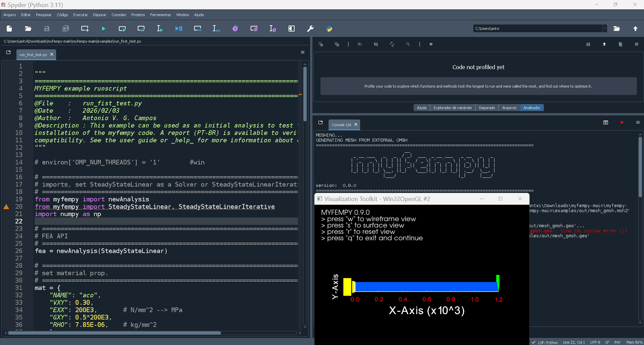Image resolution: width=644 pixels, height=345 pixels.
Task: Open the Executar menu
Action: pyautogui.click(x=81, y=15)
